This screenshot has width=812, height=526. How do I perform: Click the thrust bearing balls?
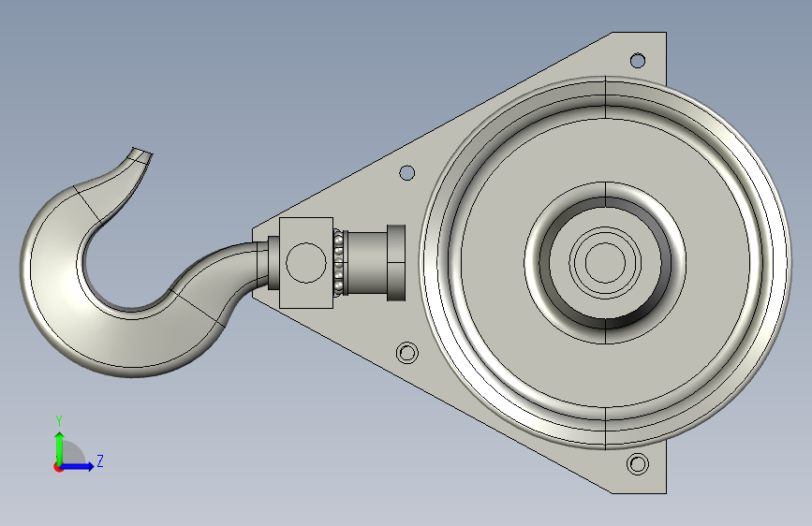tap(339, 263)
